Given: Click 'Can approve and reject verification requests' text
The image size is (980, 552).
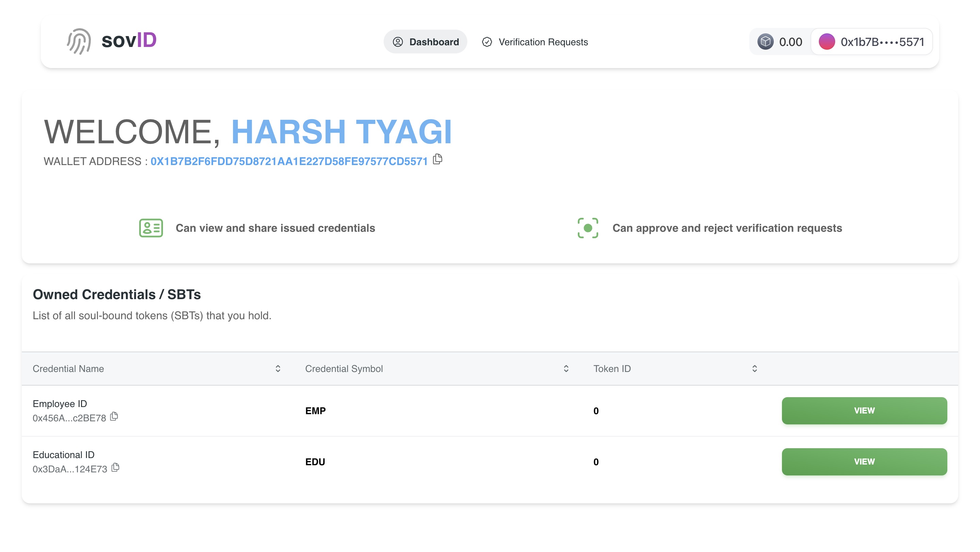Looking at the screenshot, I should (x=728, y=228).
